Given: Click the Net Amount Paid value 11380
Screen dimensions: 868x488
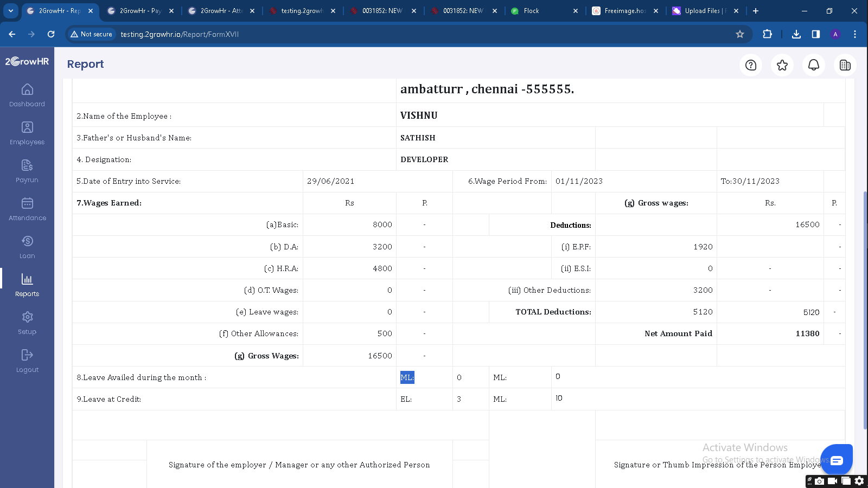Looking at the screenshot, I should click(x=807, y=333).
